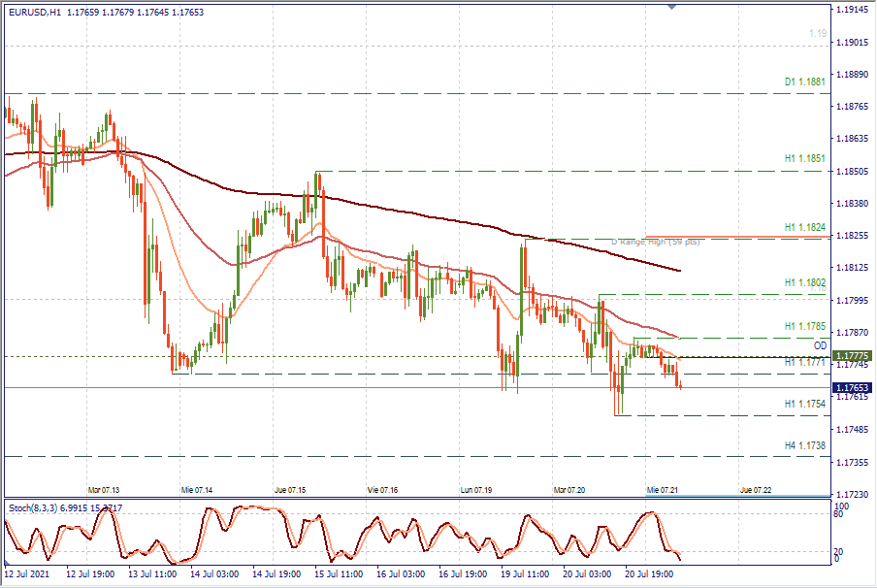Click the 1.18635 value on price axis
877x588 pixels.
coord(853,139)
